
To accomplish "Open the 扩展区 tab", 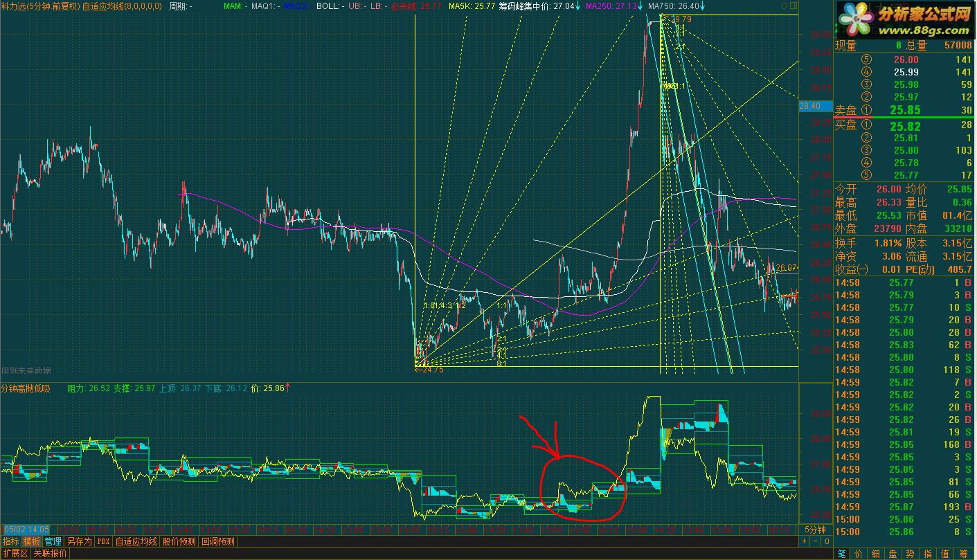I will click(15, 553).
